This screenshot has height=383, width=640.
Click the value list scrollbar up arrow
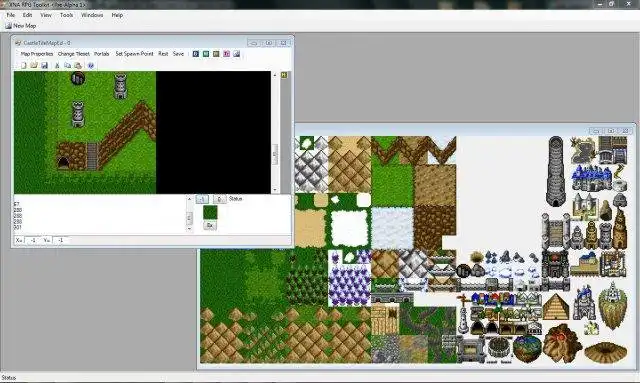click(x=189, y=199)
